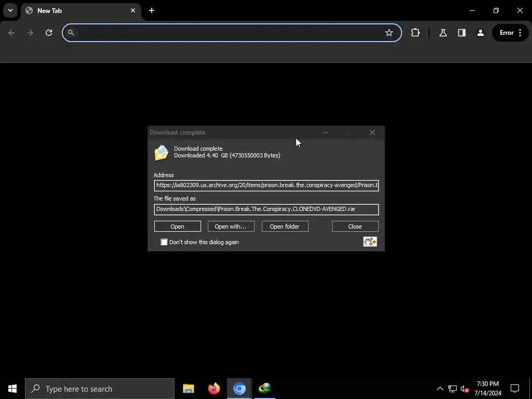Open Chrome Labs flask icon

[443, 33]
